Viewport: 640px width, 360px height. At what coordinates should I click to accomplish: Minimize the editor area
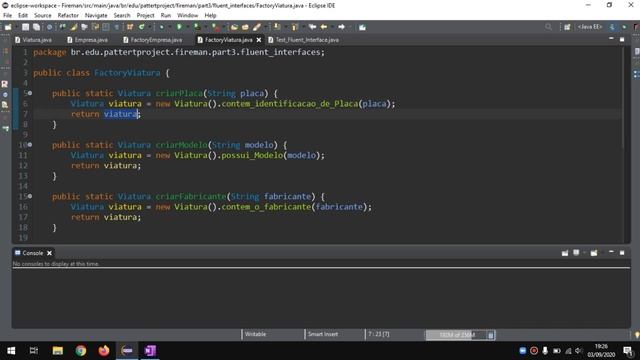click(611, 38)
